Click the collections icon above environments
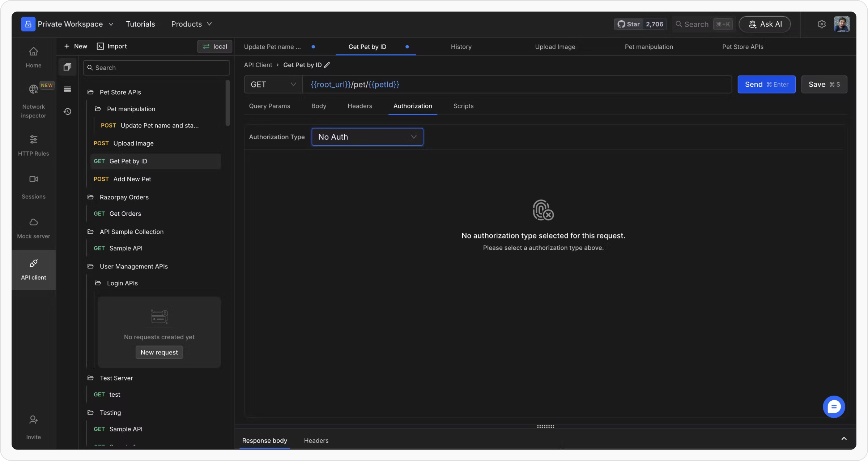Screen dimensions: 868x461 (67, 67)
